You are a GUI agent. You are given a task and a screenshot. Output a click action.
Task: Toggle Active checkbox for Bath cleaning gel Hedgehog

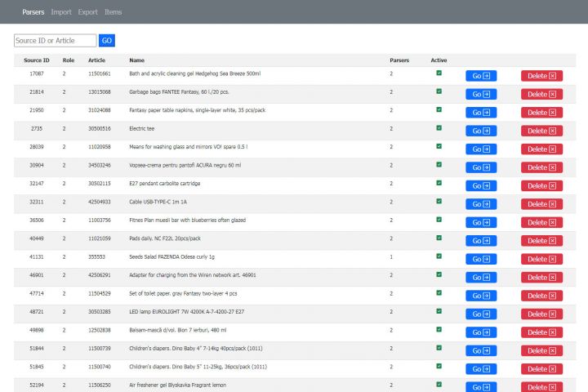439,73
